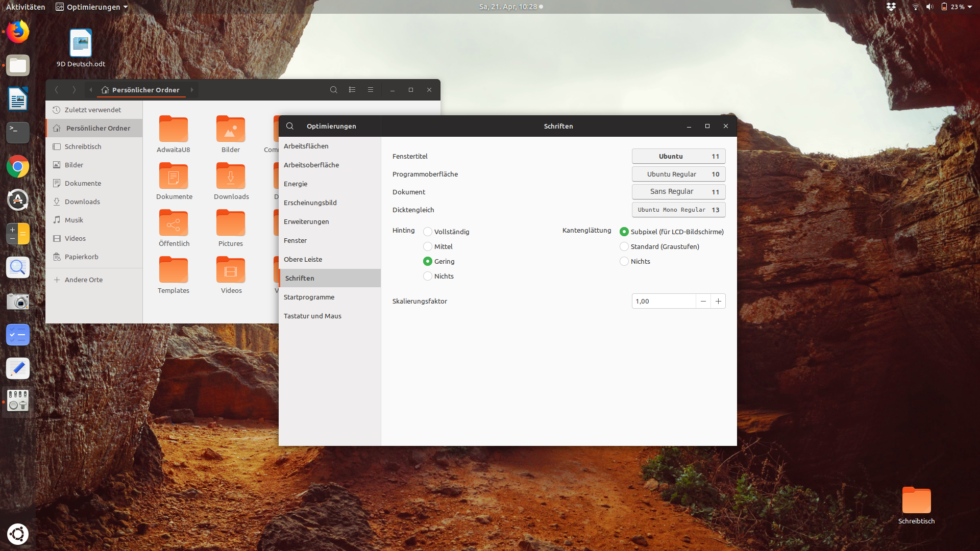The width and height of the screenshot is (980, 551).
Task: Launch Firefox from the dock
Action: 18,32
